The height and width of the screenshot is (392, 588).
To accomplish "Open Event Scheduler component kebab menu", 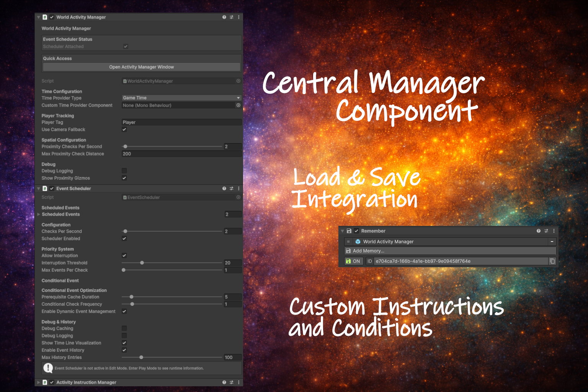I will pos(239,189).
